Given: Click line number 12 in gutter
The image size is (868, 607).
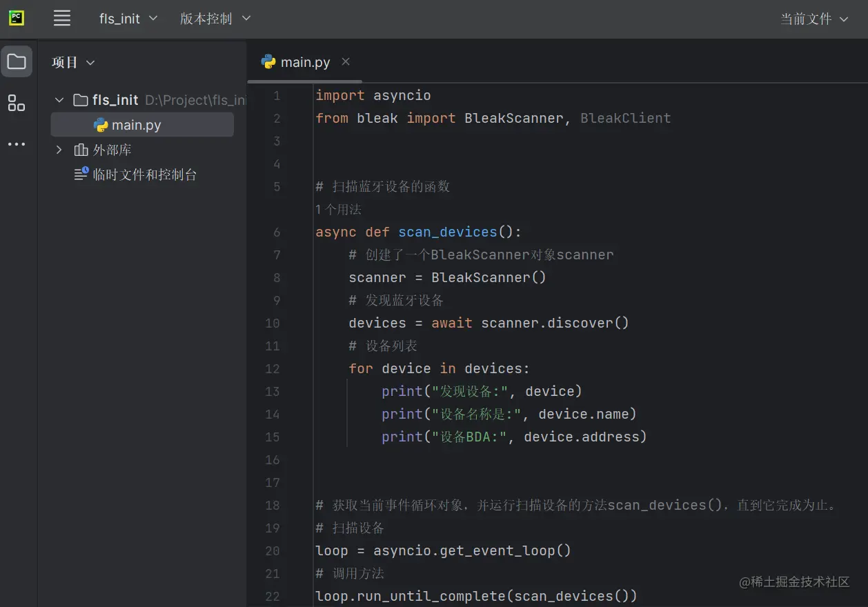Looking at the screenshot, I should 273,368.
